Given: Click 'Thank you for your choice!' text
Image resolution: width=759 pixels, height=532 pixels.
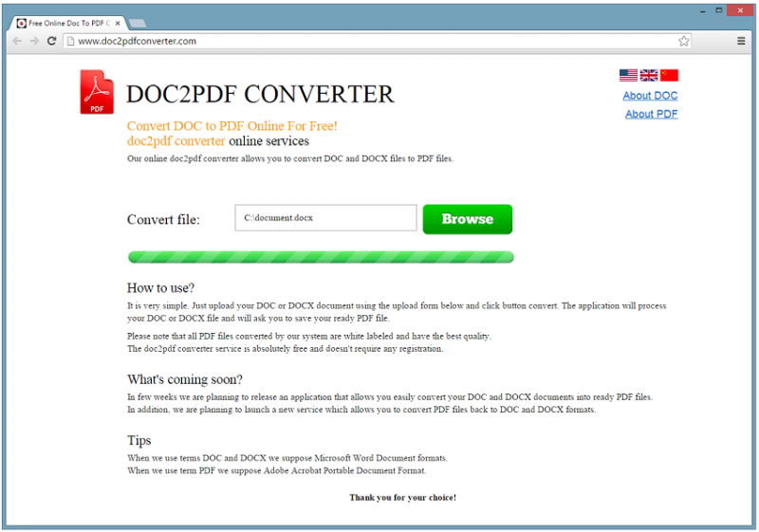Looking at the screenshot, I should (x=402, y=498).
